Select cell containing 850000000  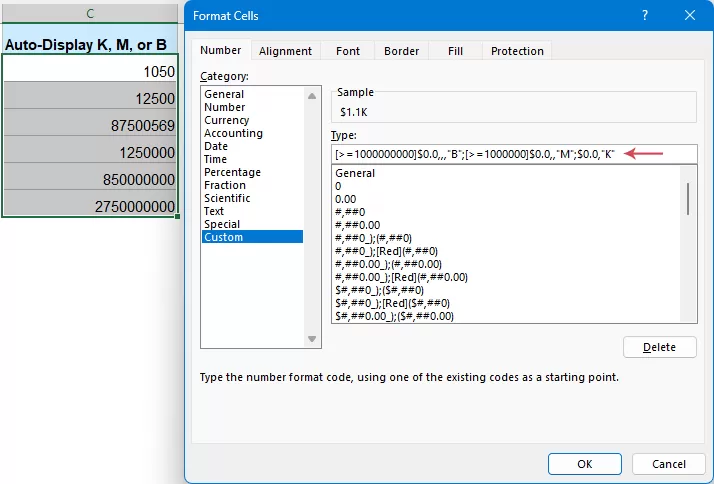[90, 177]
